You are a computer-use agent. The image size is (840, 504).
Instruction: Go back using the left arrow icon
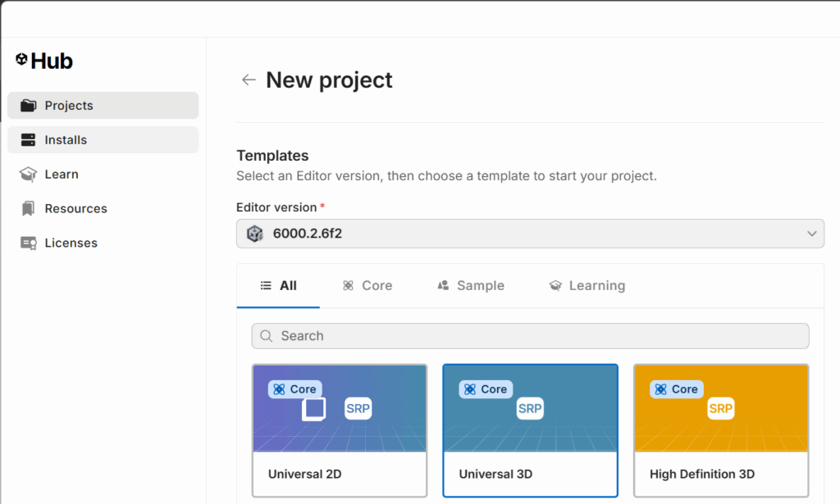point(248,80)
